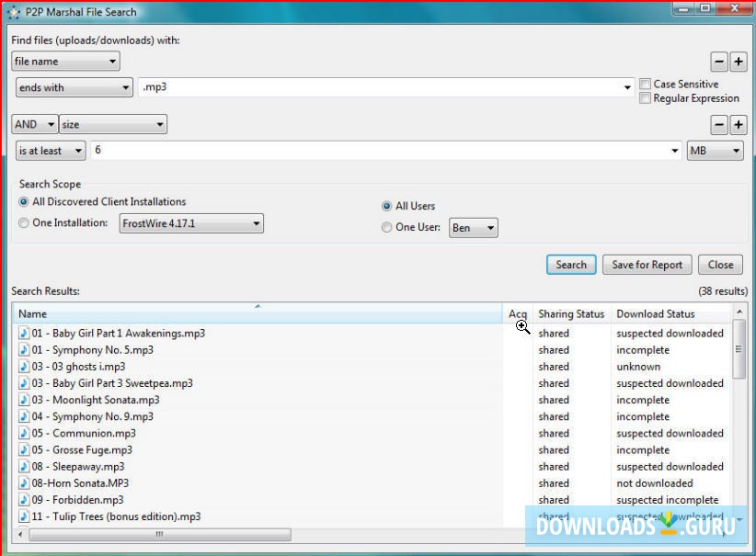Add criterion after file name with plus button
Image resolution: width=756 pixels, height=556 pixels.
[x=739, y=62]
